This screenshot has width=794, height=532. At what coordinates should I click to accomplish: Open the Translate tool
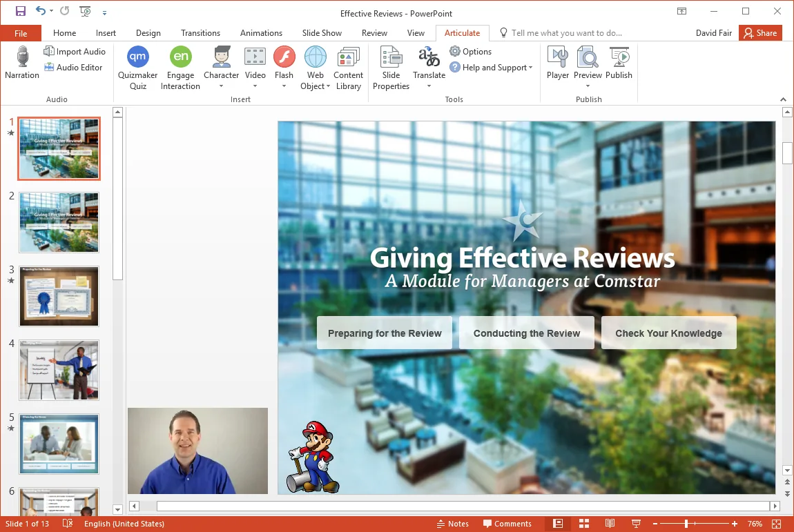point(429,63)
